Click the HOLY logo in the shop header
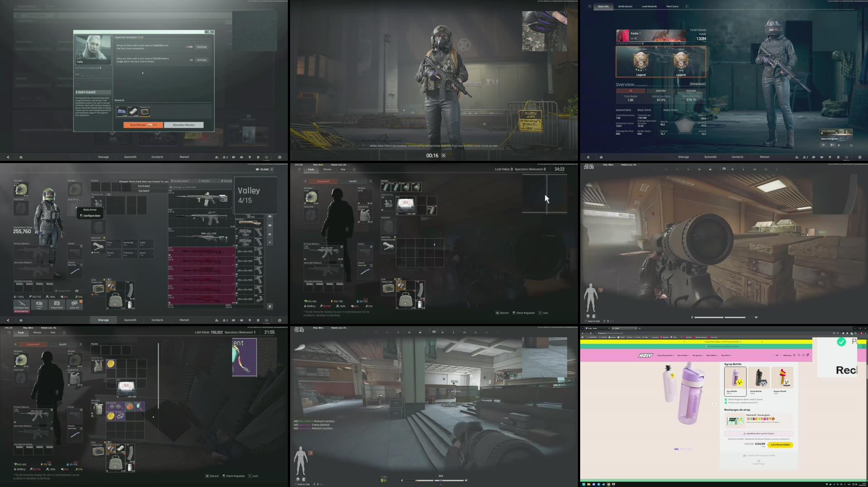868x487 pixels. tap(645, 356)
